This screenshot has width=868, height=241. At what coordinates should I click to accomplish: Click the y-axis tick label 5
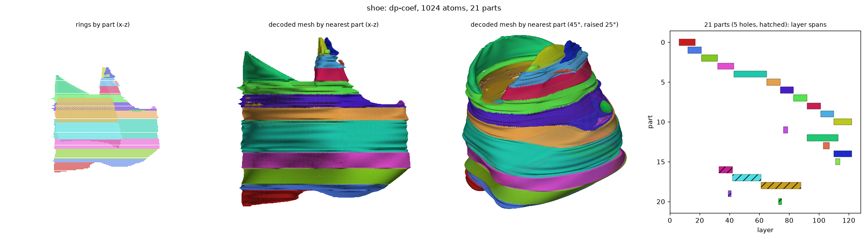pos(663,82)
